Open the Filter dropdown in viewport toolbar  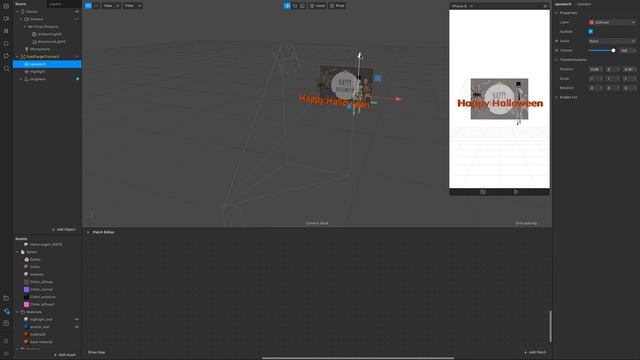point(133,6)
